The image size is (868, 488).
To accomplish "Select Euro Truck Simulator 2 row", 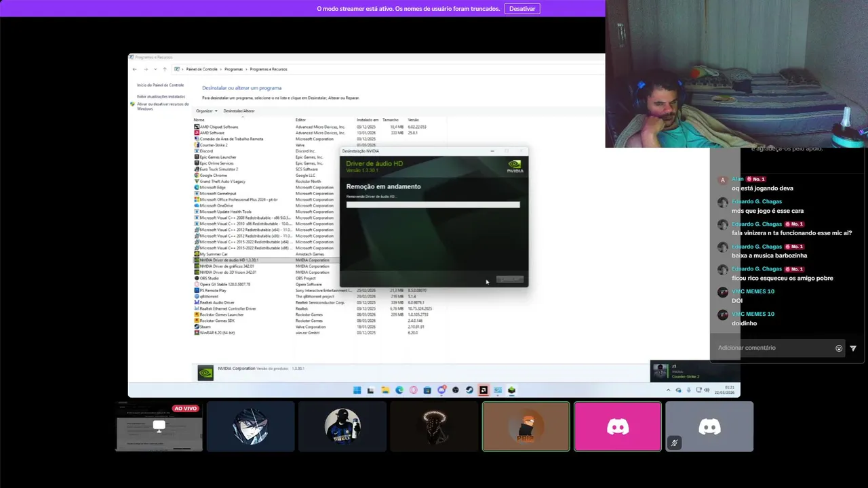I will (x=266, y=169).
